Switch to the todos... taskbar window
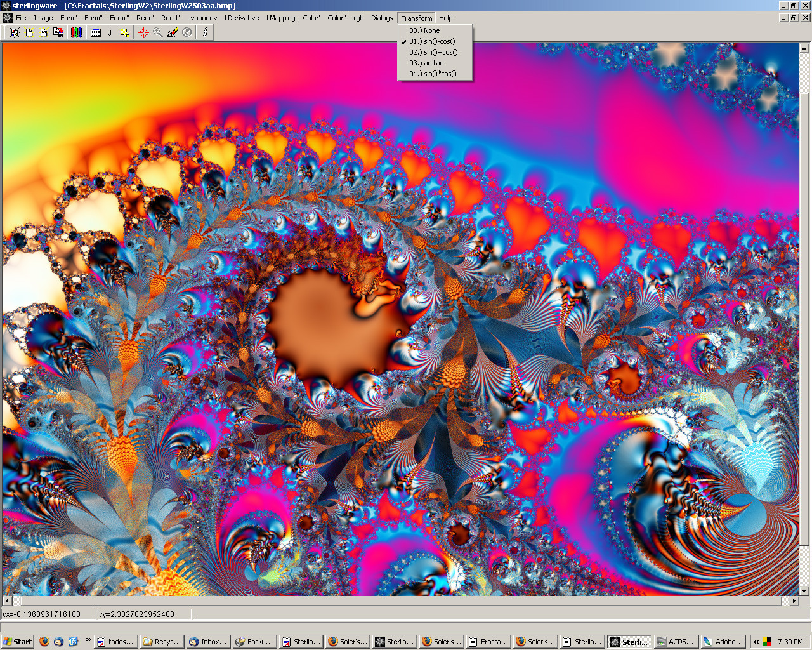 pyautogui.click(x=115, y=642)
